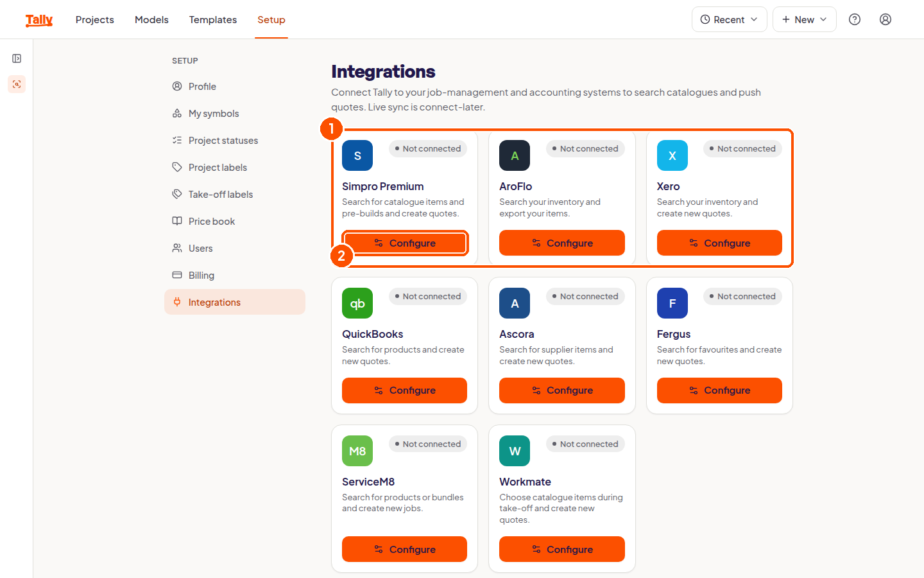Image resolution: width=924 pixels, height=578 pixels.
Task: Click the 'Simpro Premium' card title
Action: point(383,186)
